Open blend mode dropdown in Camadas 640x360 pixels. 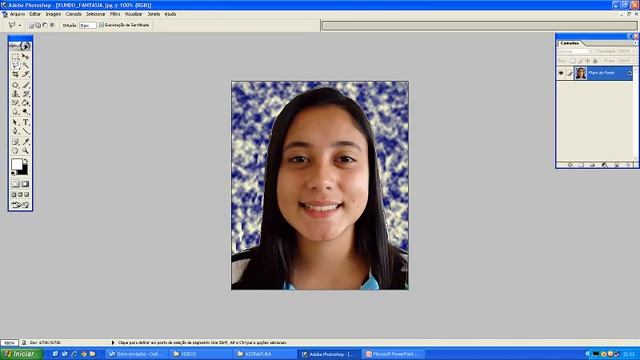[x=576, y=51]
